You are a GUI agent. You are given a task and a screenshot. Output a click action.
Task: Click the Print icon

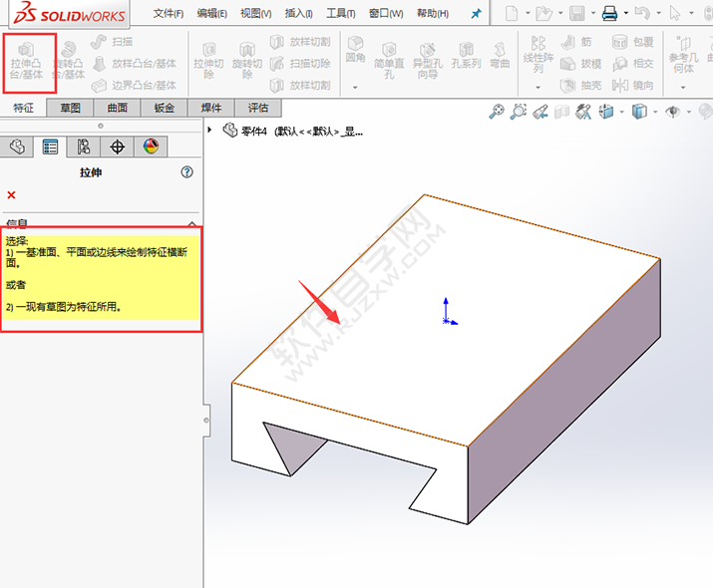click(x=609, y=14)
